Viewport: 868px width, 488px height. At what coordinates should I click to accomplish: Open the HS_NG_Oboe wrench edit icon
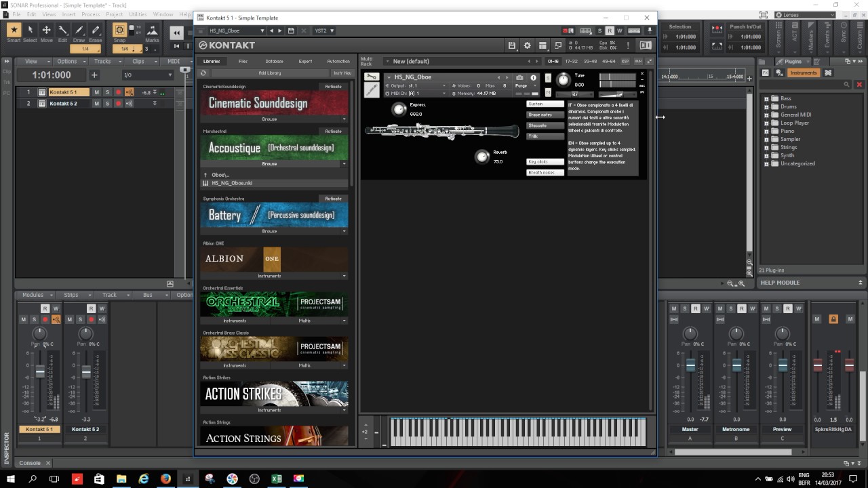(x=372, y=77)
